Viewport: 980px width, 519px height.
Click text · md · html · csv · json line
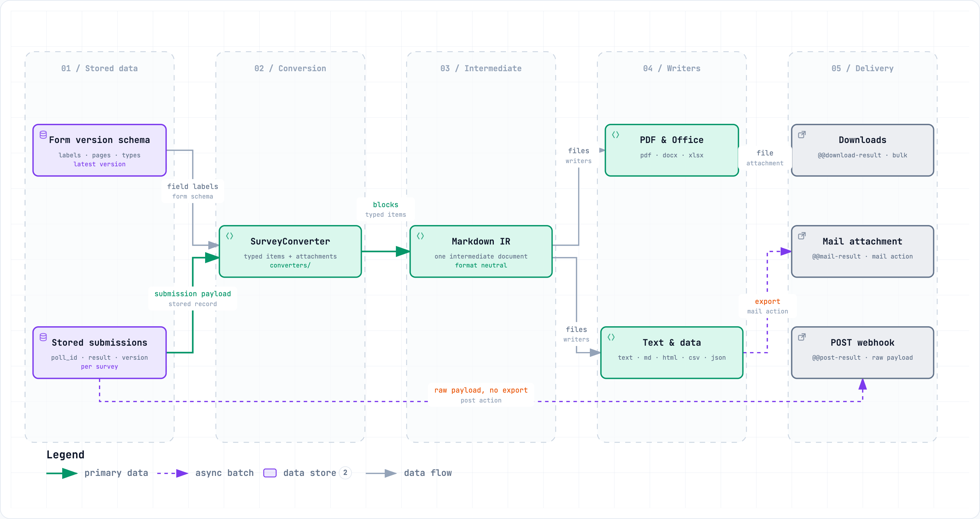(x=672, y=358)
